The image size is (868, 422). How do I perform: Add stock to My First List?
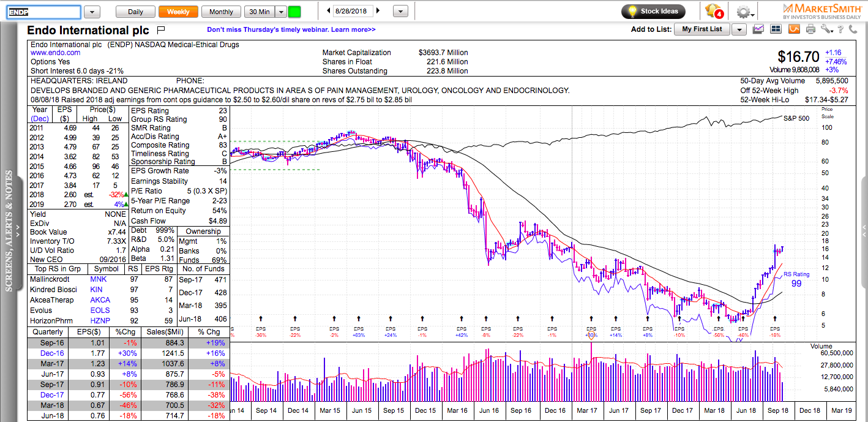(702, 29)
